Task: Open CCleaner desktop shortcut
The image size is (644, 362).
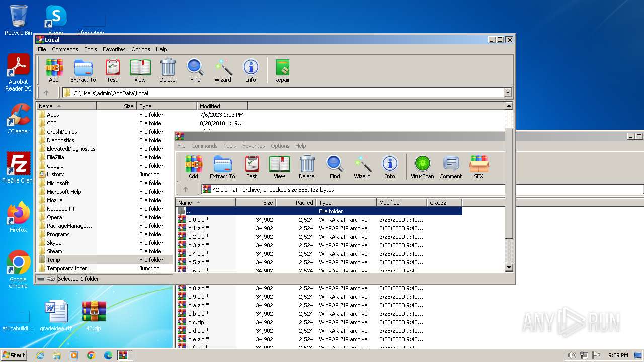Action: [18, 119]
